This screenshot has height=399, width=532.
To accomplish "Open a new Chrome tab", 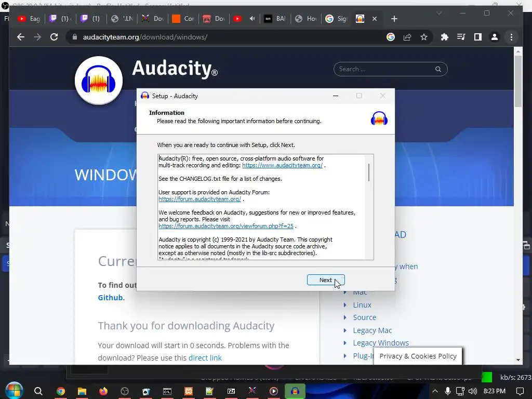I will 394,19.
